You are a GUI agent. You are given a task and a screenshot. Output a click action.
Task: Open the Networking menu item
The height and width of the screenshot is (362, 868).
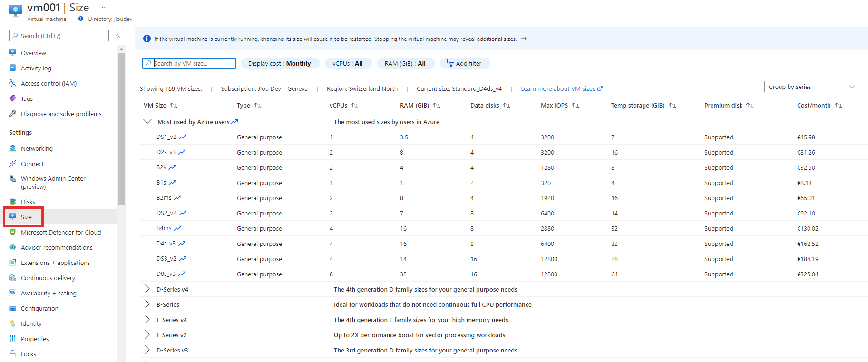59,148
